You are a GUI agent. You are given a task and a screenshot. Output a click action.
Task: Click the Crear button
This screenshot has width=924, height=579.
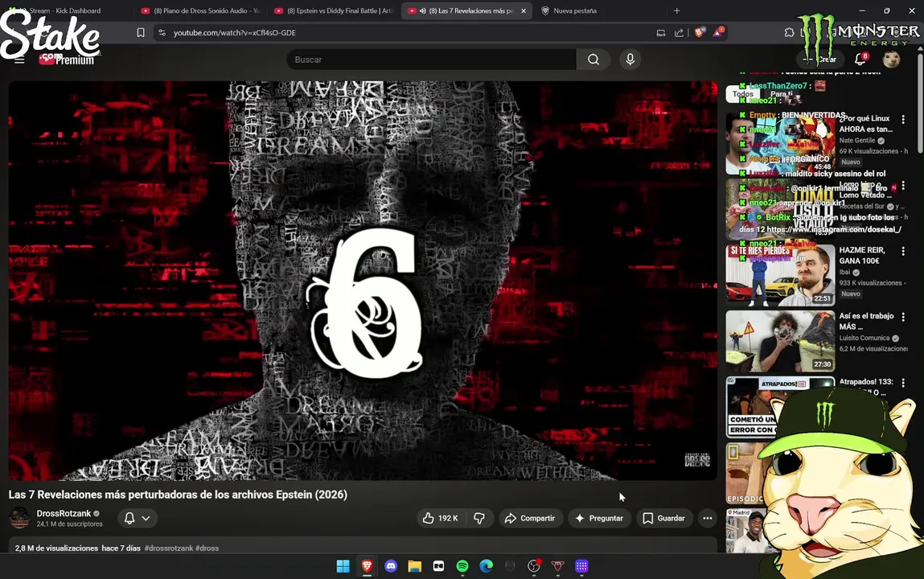(821, 60)
